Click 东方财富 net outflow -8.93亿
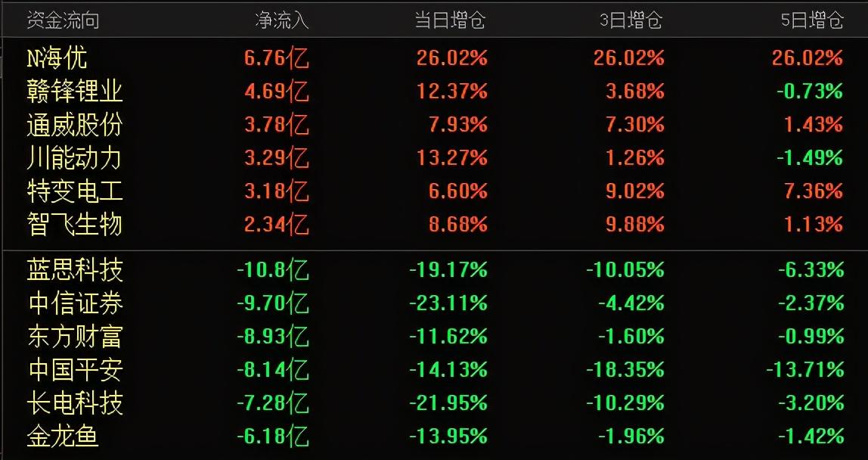The image size is (868, 460). [272, 337]
